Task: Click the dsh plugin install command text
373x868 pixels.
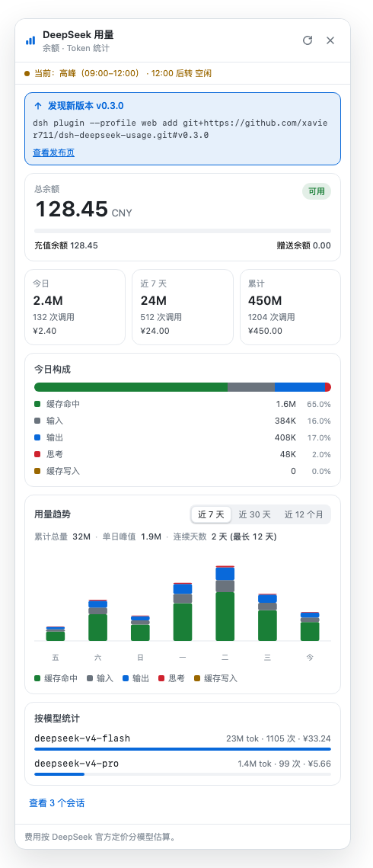Action: point(180,129)
